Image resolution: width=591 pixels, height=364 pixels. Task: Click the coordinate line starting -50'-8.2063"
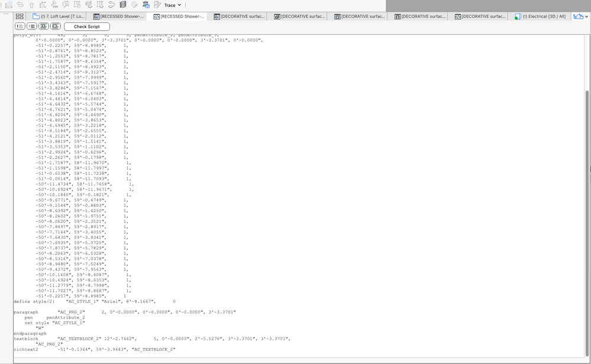point(82,253)
